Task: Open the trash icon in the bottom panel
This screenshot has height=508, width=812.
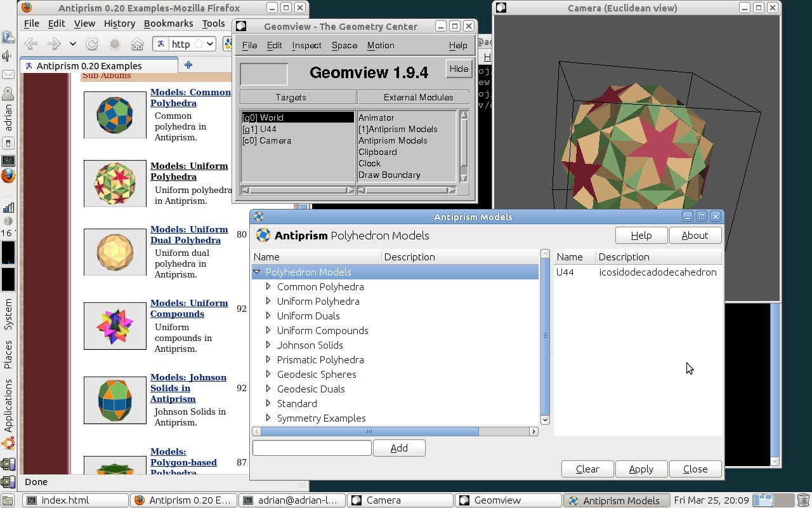Action: [803, 500]
